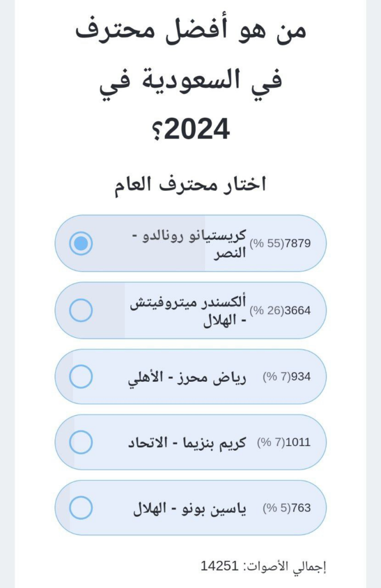Select the Cristiano Ronaldo radio button

coord(81,243)
